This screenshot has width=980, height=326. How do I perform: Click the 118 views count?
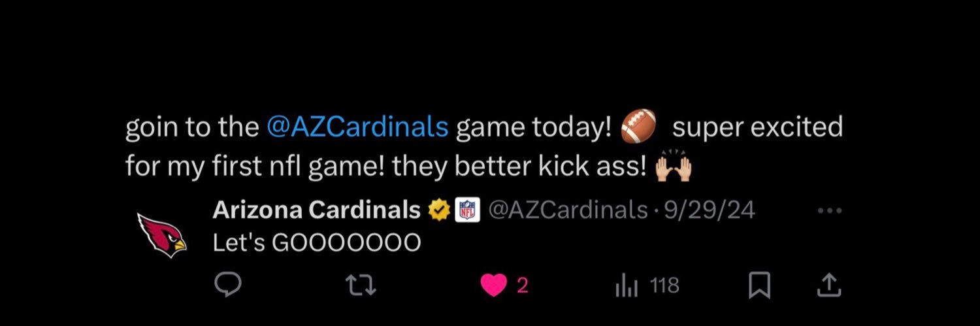click(x=665, y=285)
